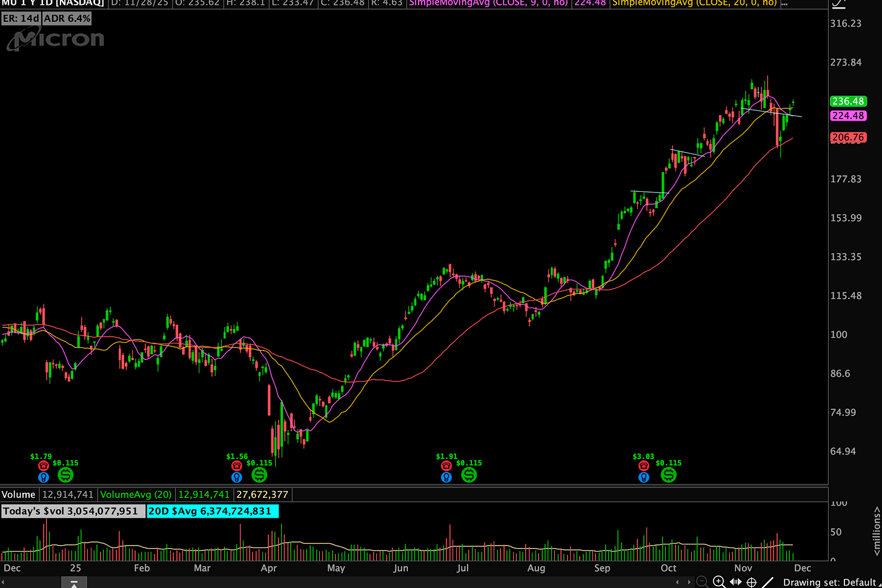Click the <millions> volume axis label
This screenshot has width=882, height=588.
coord(877,531)
